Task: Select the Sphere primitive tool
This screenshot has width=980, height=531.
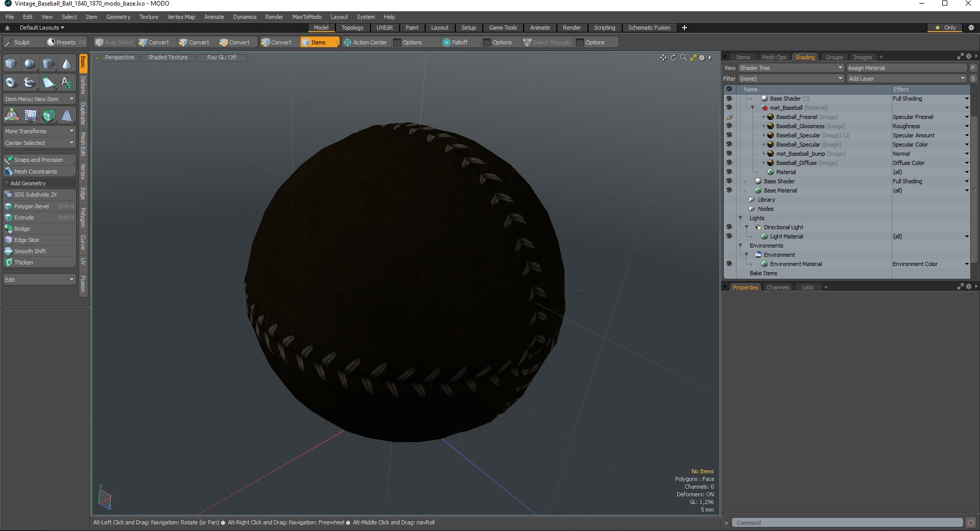Action: (30, 64)
